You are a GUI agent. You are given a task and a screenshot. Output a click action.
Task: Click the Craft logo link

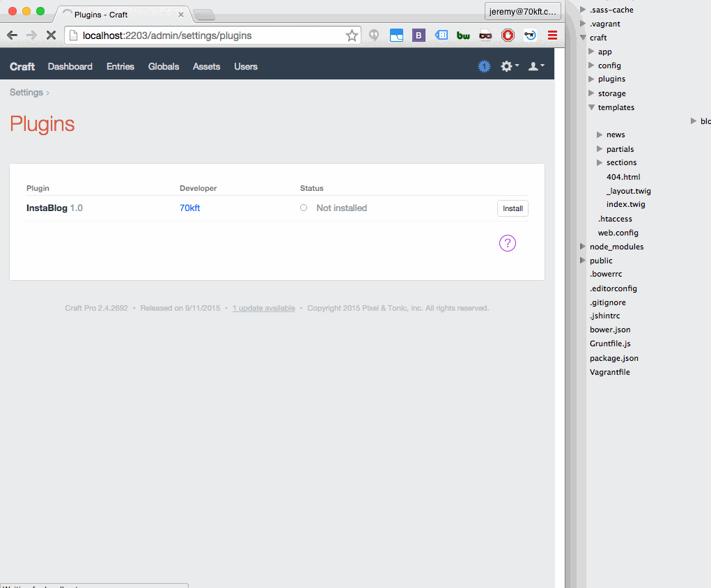click(22, 67)
